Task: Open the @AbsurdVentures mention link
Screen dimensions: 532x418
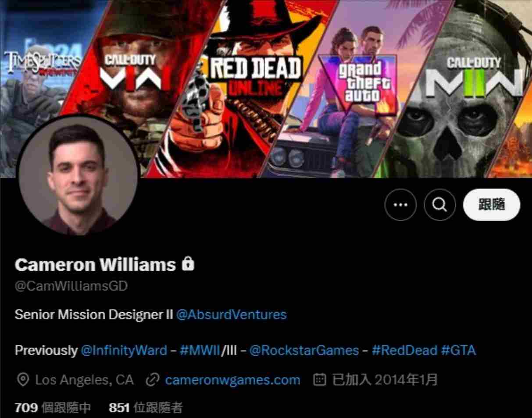Action: click(x=231, y=314)
